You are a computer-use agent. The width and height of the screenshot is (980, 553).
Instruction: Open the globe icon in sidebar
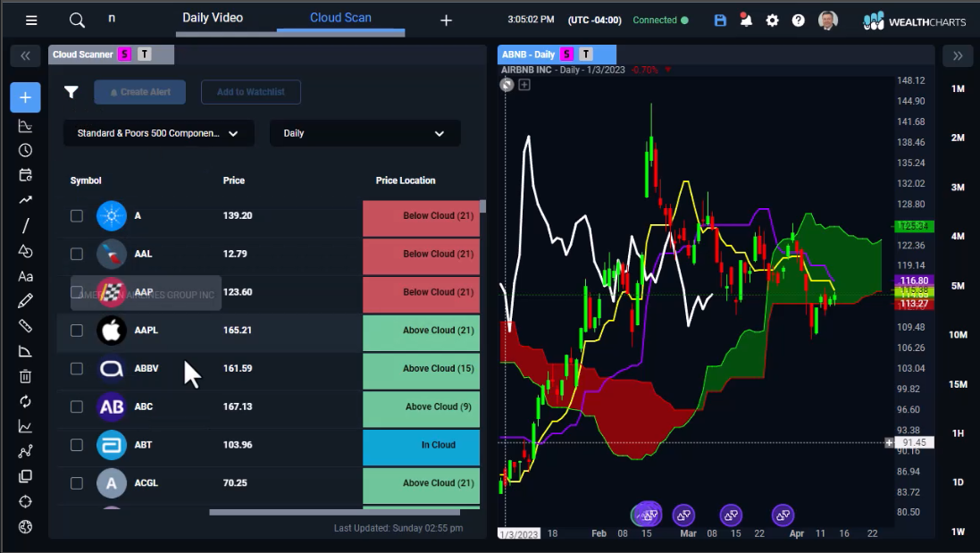tap(25, 527)
